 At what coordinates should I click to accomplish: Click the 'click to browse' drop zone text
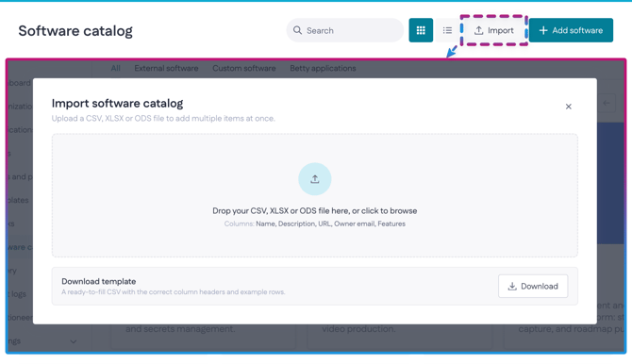tap(315, 211)
